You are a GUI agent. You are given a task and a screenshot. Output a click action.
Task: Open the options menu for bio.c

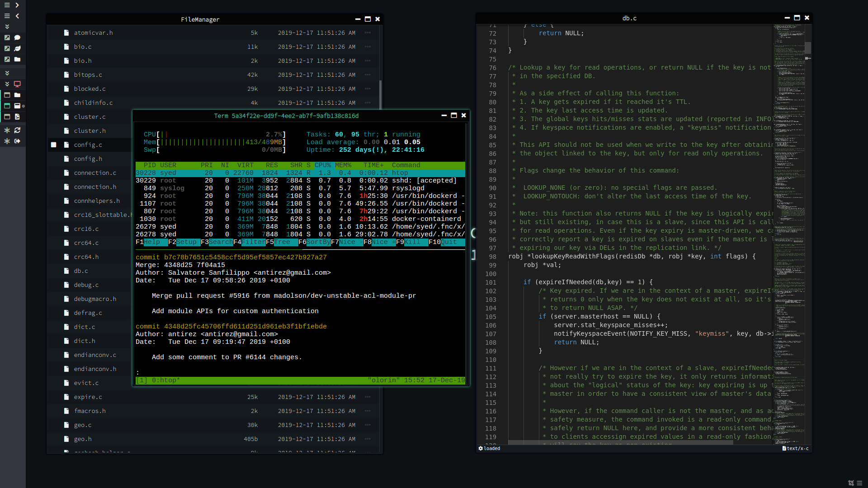click(368, 47)
